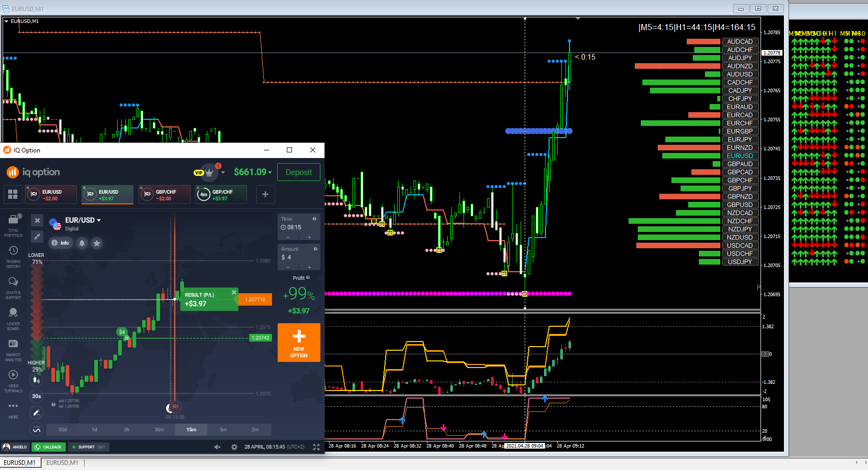868x470 pixels.
Task: Click the EUR/USD Info button
Action: [x=60, y=243]
